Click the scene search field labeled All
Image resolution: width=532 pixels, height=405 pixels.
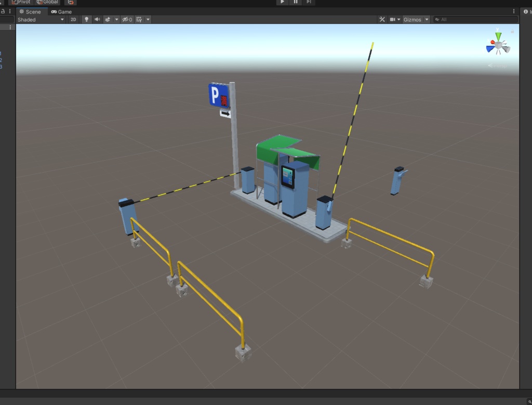pos(476,19)
